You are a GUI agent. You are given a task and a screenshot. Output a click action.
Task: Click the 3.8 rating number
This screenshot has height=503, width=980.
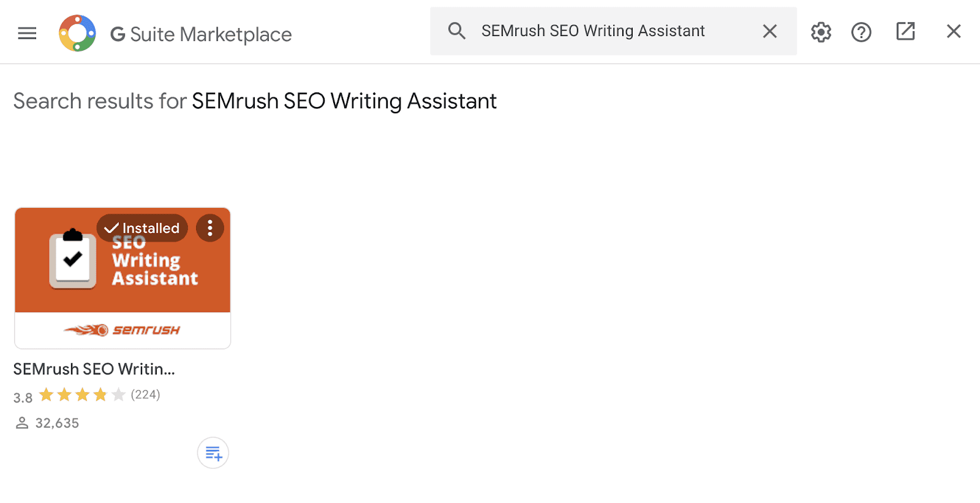pos(23,398)
